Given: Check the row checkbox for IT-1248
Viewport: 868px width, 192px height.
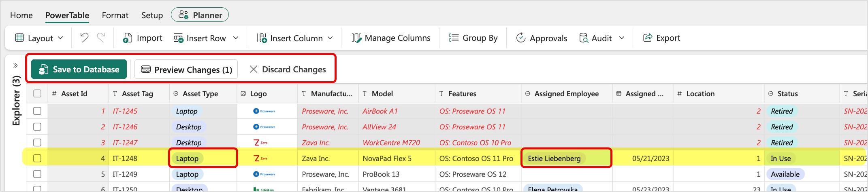Looking at the screenshot, I should point(37,158).
